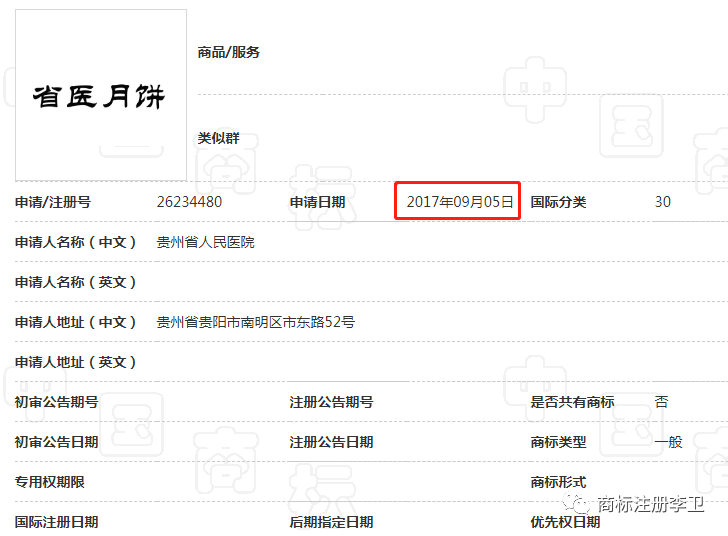
Task: Click the 专用权期限 label
Action: 50,482
